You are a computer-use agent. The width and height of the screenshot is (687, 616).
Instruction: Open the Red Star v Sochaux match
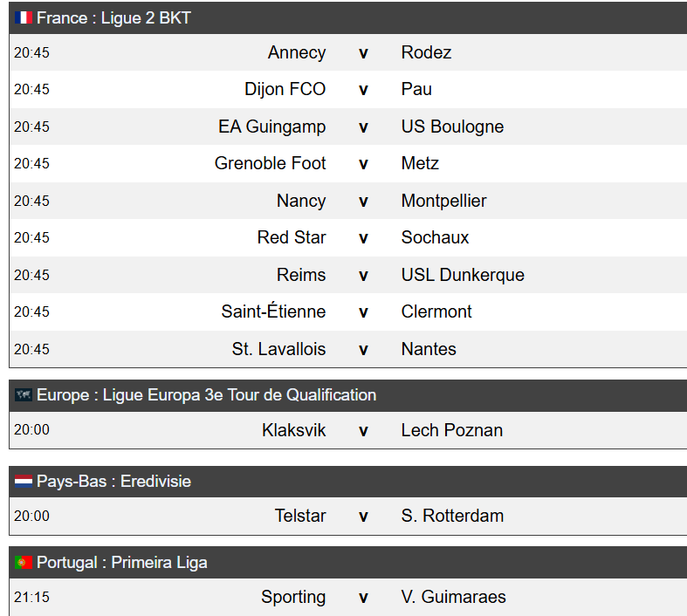click(x=348, y=237)
